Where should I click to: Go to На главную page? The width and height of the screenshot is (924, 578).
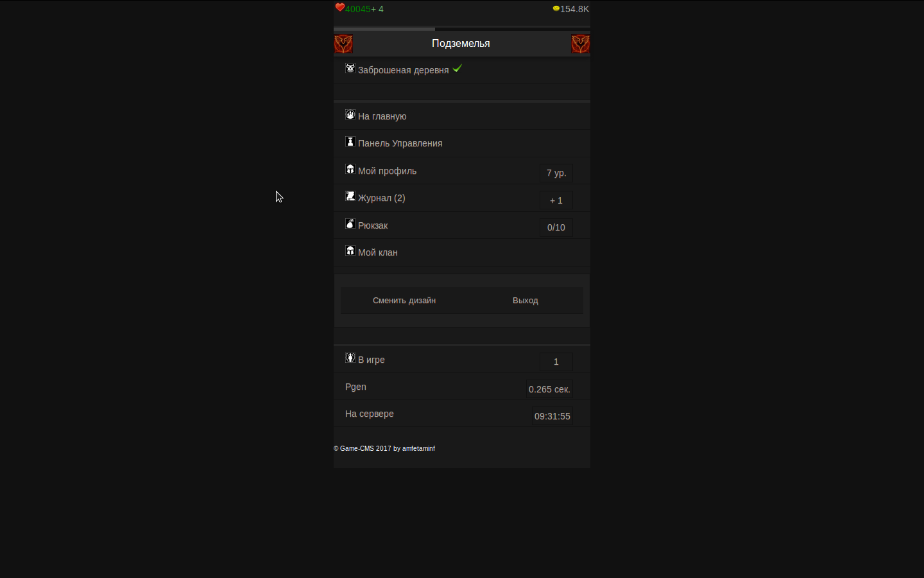click(382, 116)
